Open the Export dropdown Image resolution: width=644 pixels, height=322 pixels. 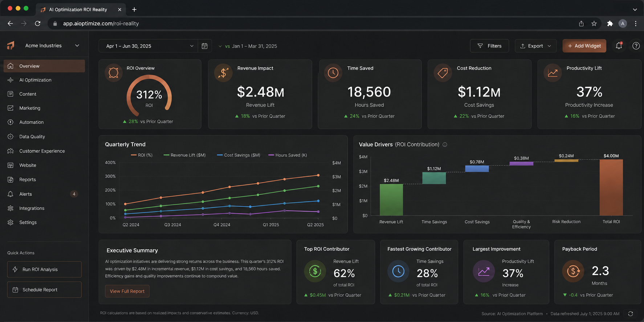click(x=535, y=46)
